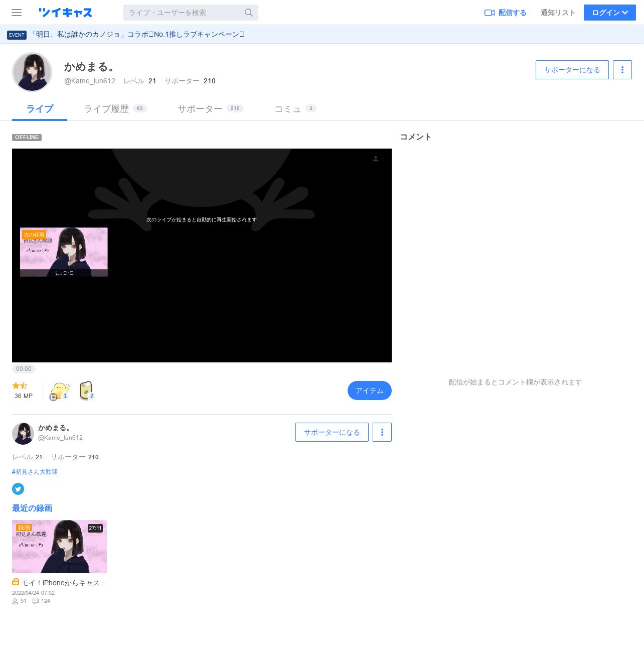Click the orange lock icon on recording
Image resolution: width=644 pixels, height=647 pixels.
(16, 582)
